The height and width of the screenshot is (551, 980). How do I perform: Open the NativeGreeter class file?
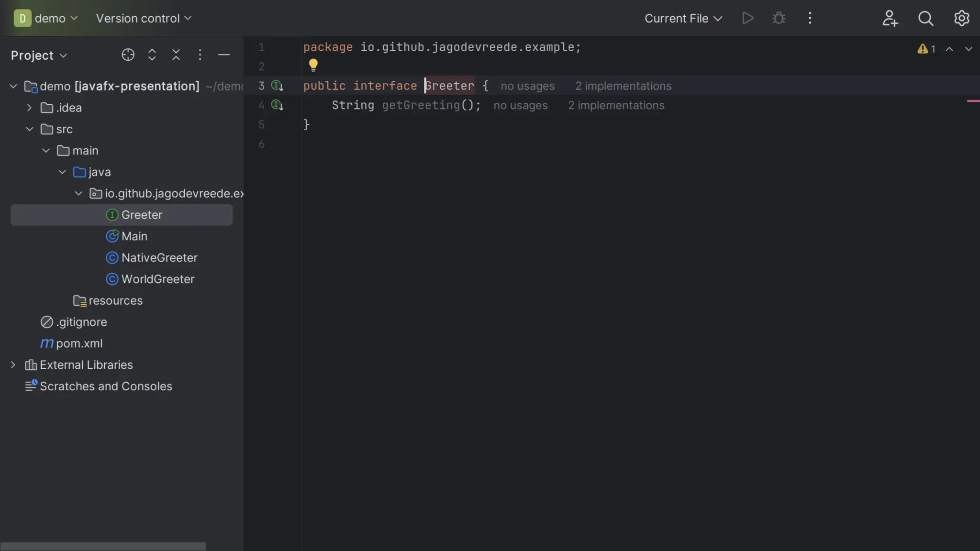pos(159,258)
